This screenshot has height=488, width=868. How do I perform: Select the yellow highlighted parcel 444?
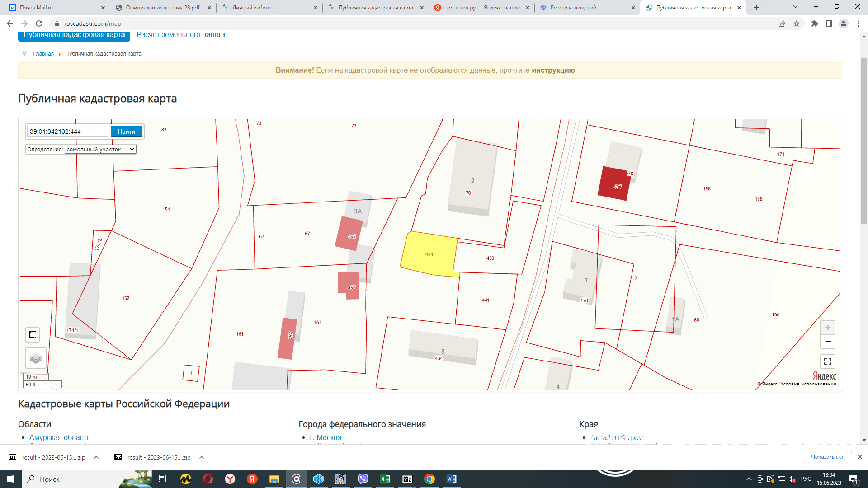(x=429, y=254)
